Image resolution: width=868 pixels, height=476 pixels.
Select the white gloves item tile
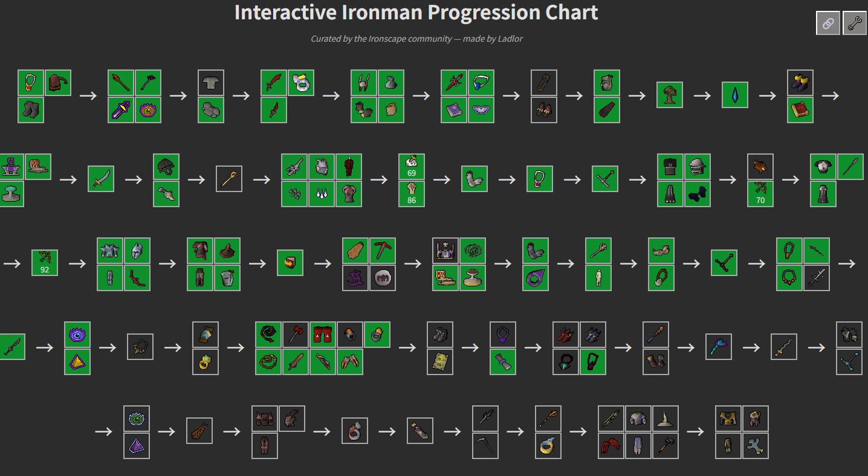click(474, 179)
